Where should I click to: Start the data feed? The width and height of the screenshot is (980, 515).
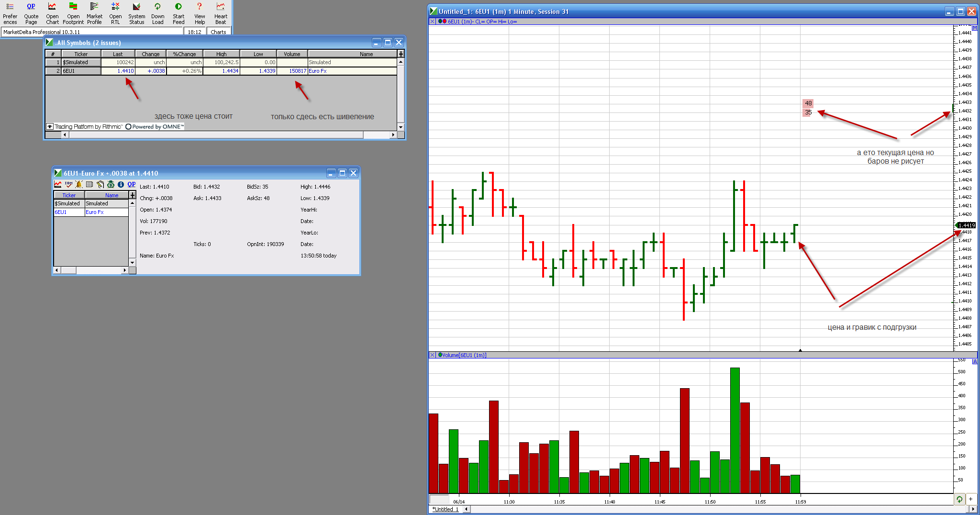pyautogui.click(x=178, y=12)
